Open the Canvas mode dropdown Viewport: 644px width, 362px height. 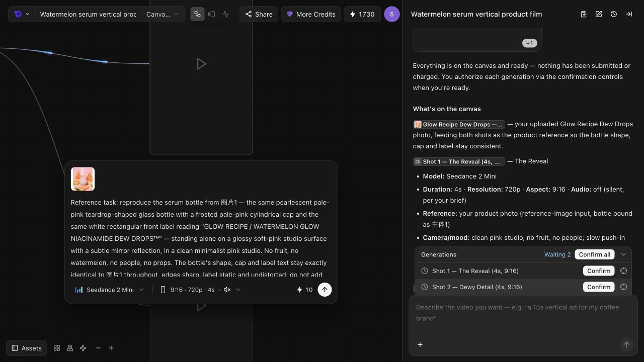click(x=162, y=14)
